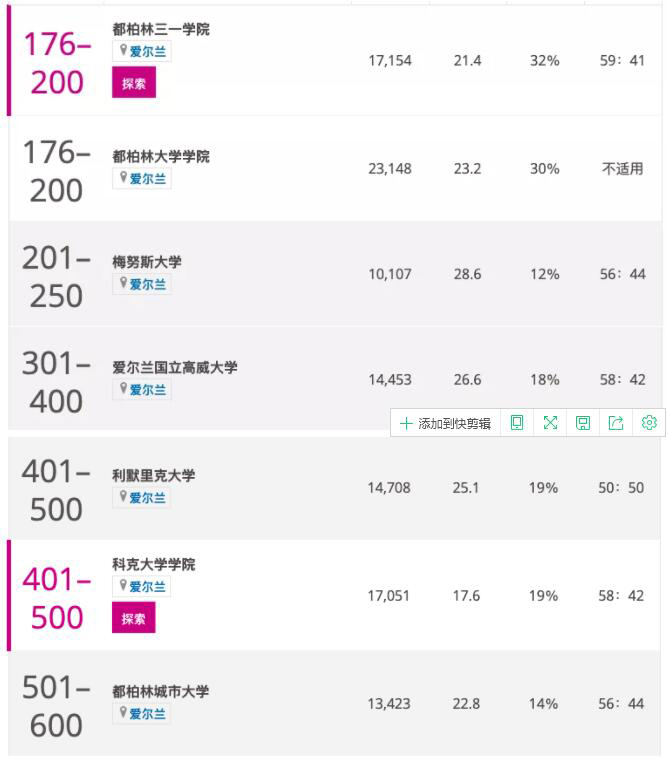Open the 梅努斯大学 university link
The width and height of the screenshot is (668, 772).
click(147, 262)
